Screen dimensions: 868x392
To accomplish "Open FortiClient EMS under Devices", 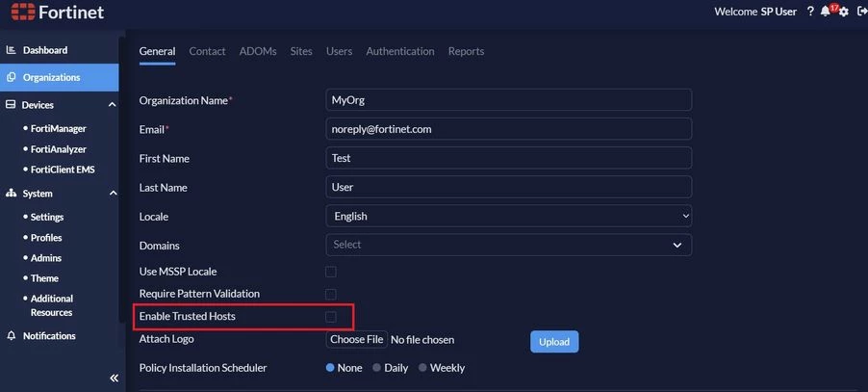I will [x=63, y=170].
